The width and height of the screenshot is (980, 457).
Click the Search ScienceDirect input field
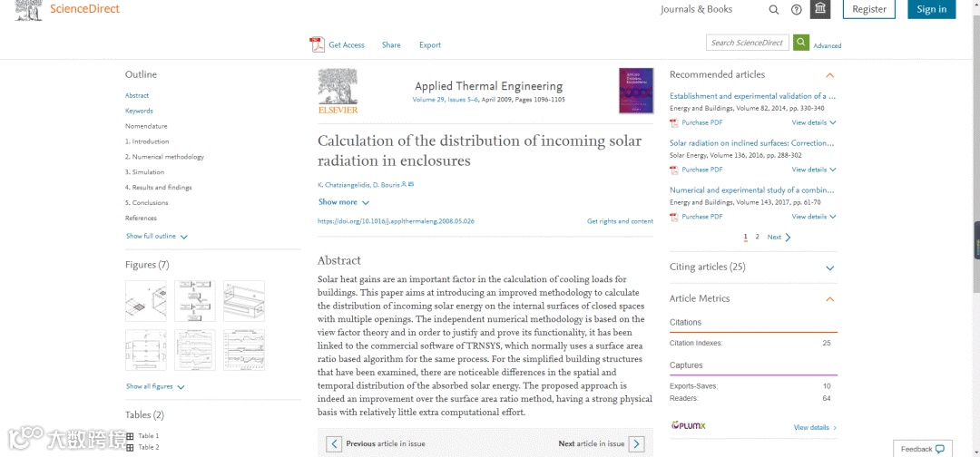tap(747, 43)
